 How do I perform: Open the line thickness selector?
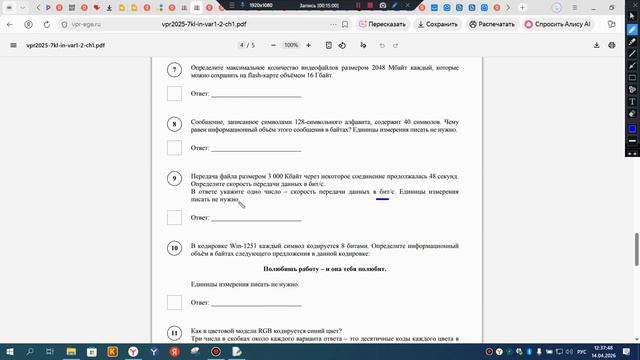tap(632, 141)
